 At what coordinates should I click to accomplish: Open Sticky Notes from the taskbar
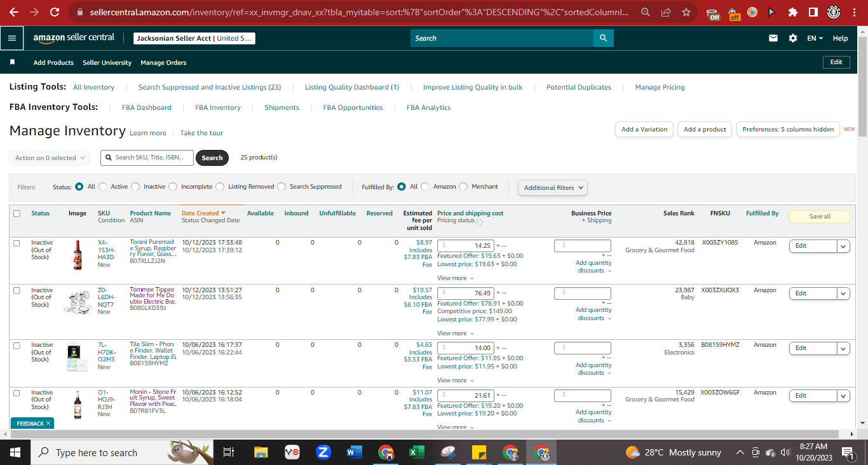point(479,452)
